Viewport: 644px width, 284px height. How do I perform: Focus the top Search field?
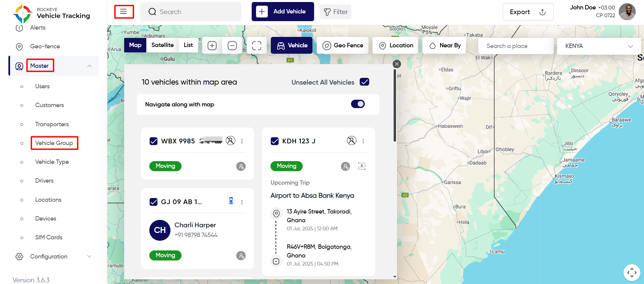[191, 12]
